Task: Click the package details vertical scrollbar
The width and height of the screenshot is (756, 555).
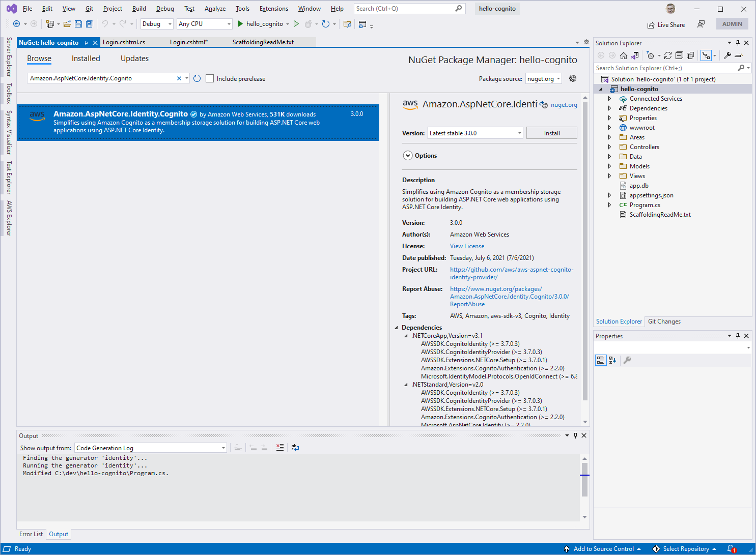Action: (x=585, y=251)
